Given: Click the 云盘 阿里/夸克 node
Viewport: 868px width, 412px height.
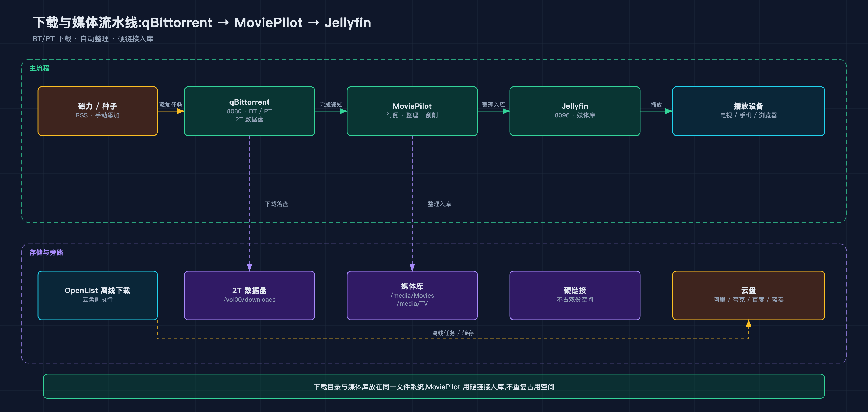Looking at the screenshot, I should coord(748,295).
